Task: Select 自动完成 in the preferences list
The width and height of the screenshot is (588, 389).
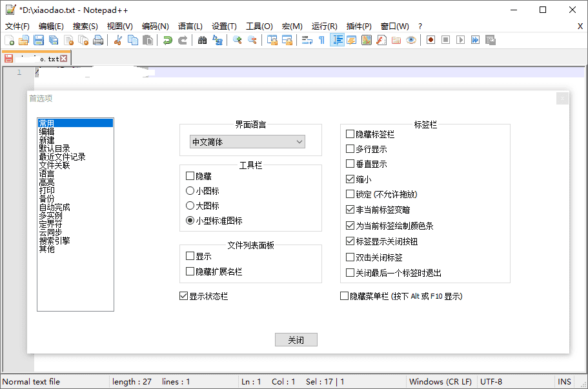Action: click(x=54, y=208)
